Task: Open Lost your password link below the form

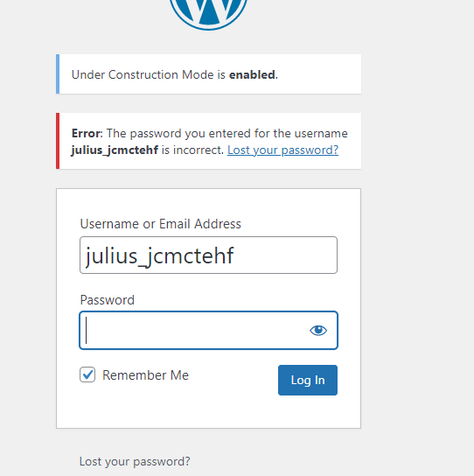Action: tap(135, 461)
